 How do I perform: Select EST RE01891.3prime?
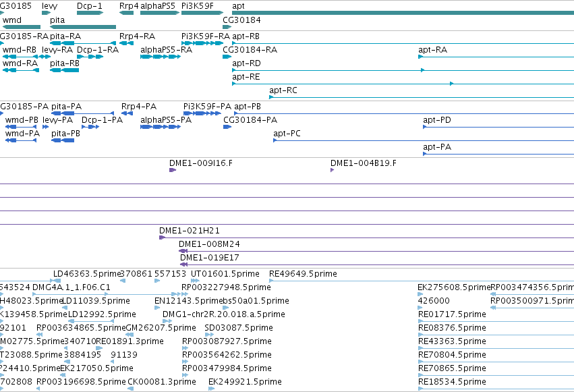[130, 341]
